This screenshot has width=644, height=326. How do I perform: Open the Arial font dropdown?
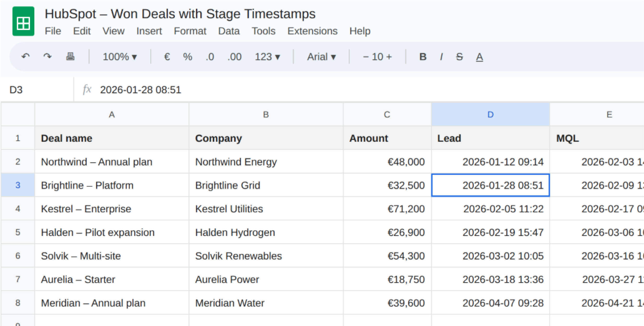click(x=321, y=57)
